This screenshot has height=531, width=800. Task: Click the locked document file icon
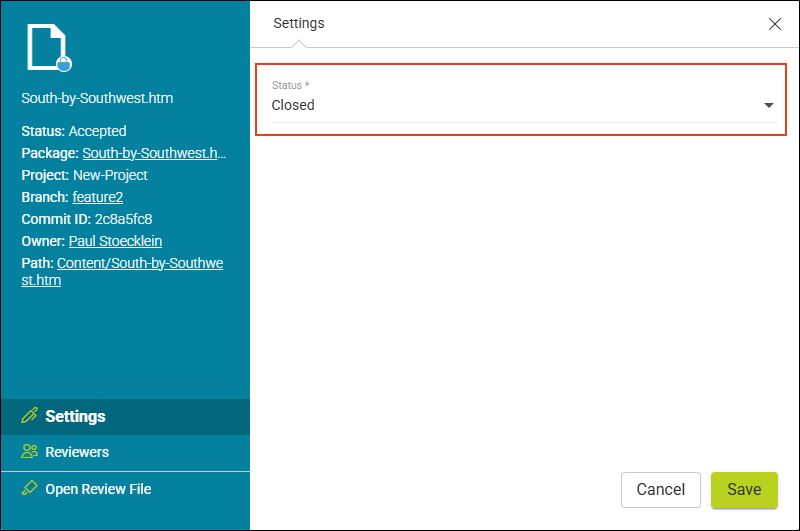(49, 47)
